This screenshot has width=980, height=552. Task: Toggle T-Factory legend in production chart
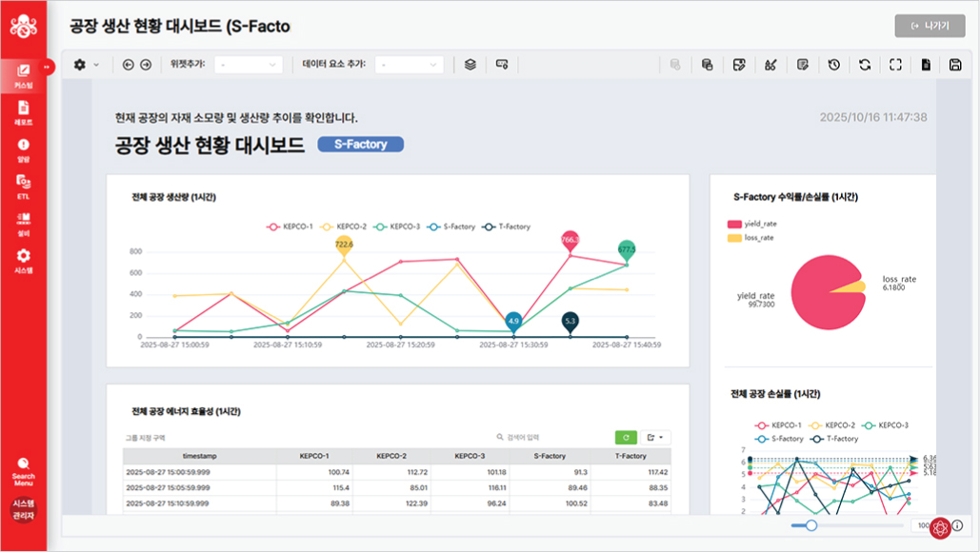(x=507, y=227)
